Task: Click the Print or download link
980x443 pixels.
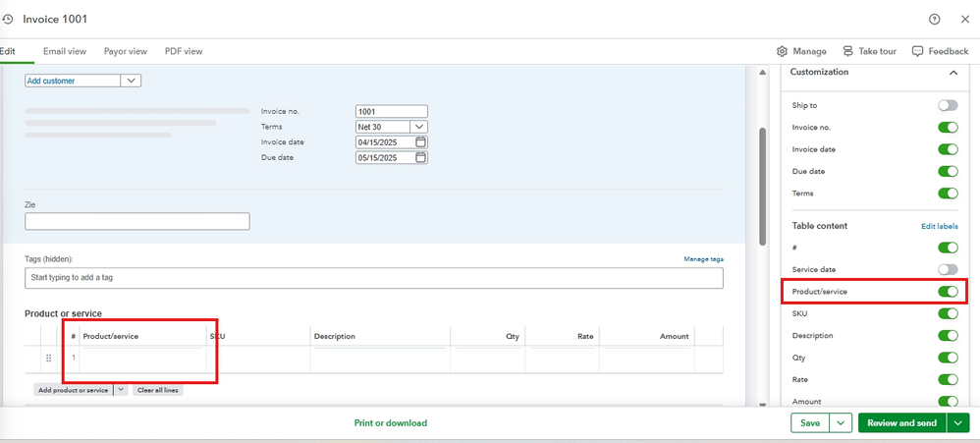Action: 391,423
